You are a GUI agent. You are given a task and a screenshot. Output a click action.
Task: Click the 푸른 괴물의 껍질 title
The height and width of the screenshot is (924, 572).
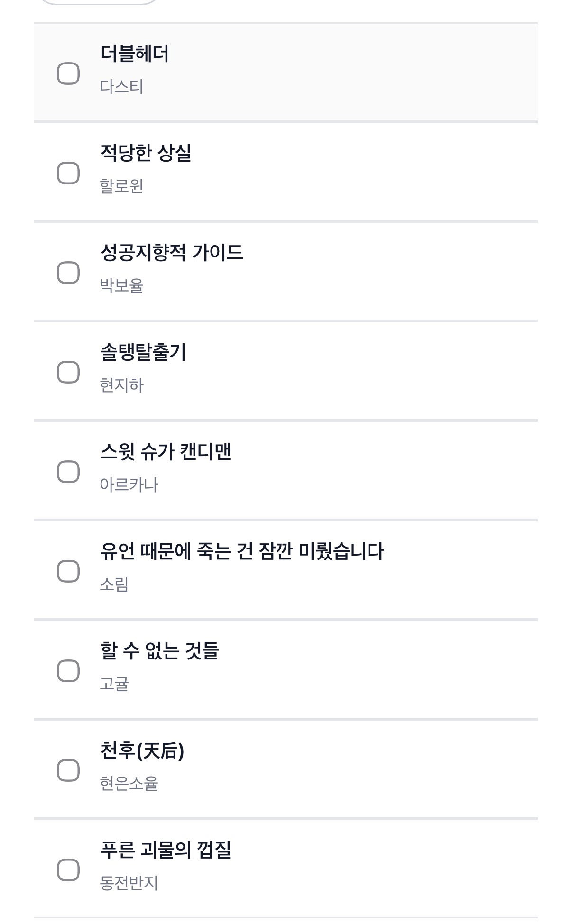click(166, 850)
